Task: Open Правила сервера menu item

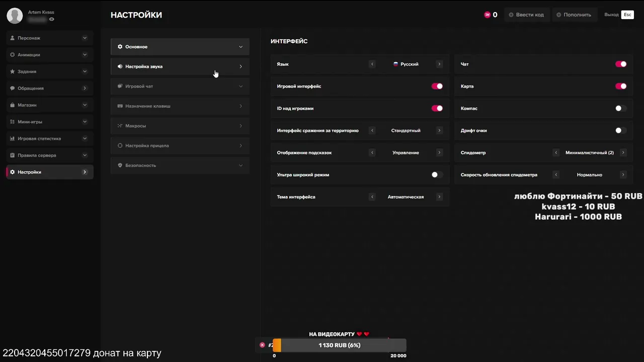Action: [50, 155]
